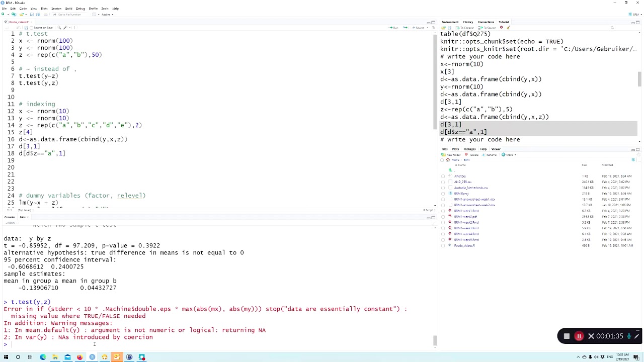Click the new file icon in main toolbar
Image resolution: width=644 pixels, height=362 pixels.
[x=3, y=14]
